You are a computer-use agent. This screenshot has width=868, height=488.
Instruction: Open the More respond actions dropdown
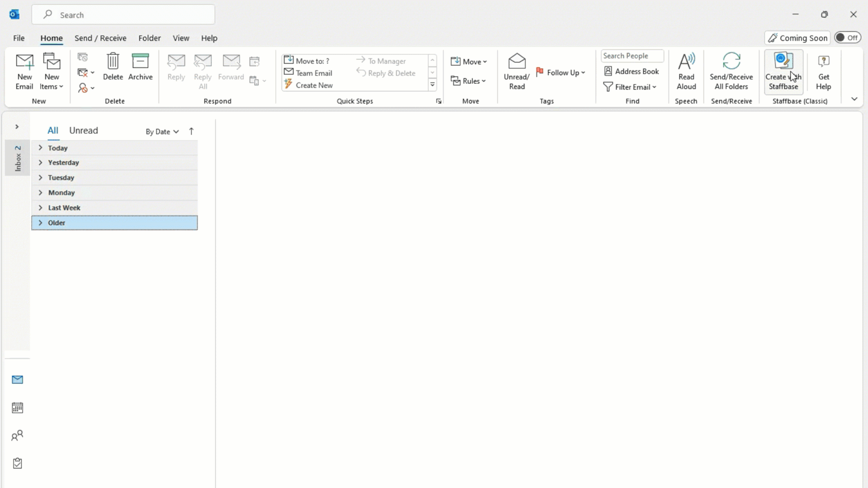257,81
